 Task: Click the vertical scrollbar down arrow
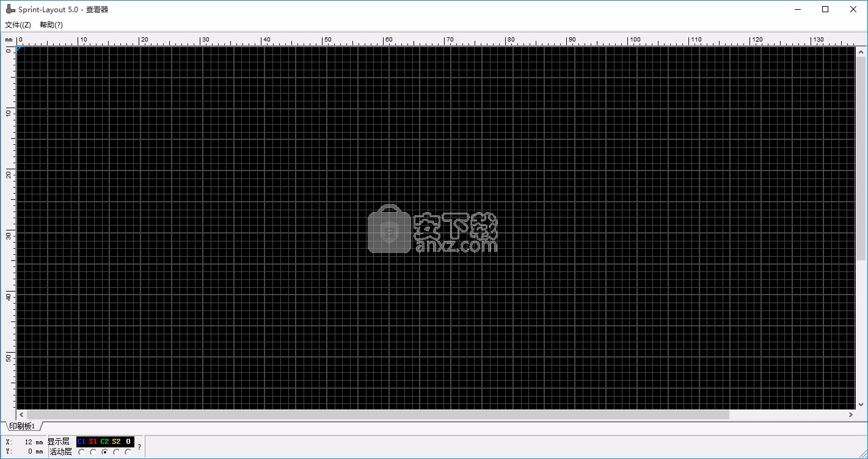tap(861, 404)
